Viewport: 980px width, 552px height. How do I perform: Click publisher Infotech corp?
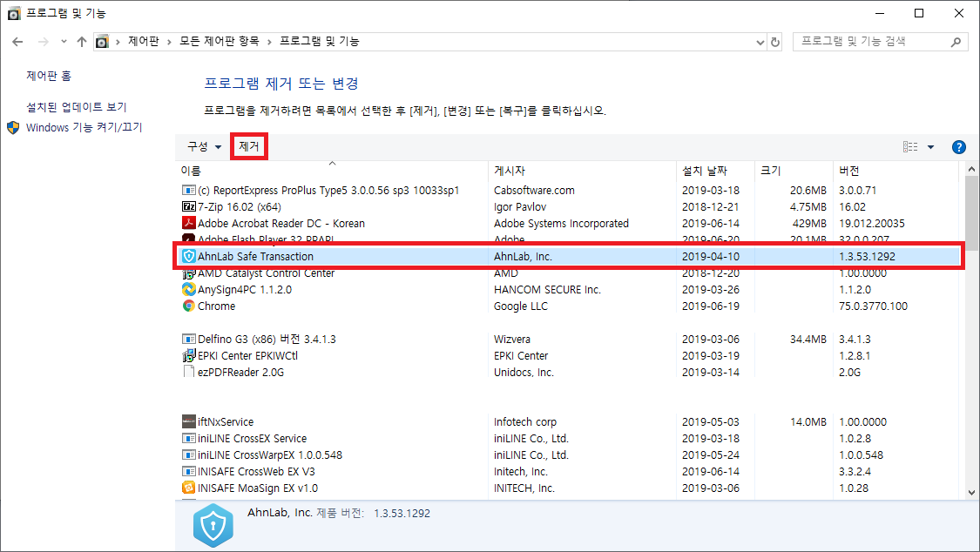tap(525, 421)
